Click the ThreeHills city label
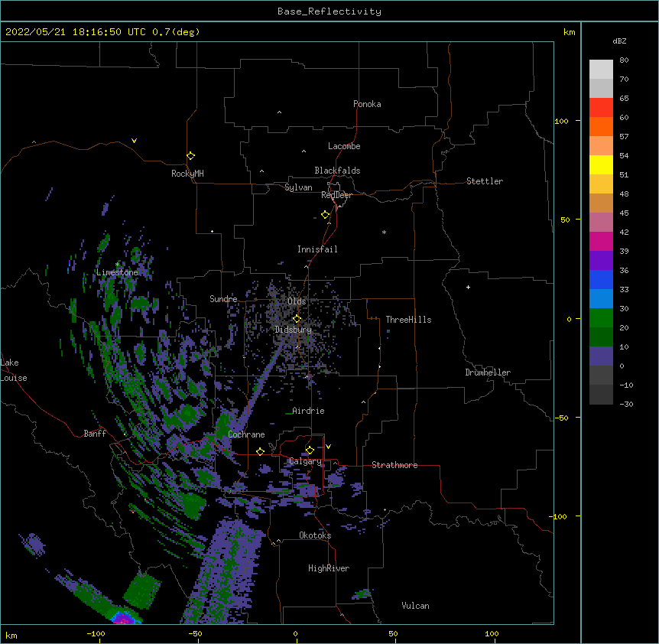The height and width of the screenshot is (644, 659). tap(408, 320)
